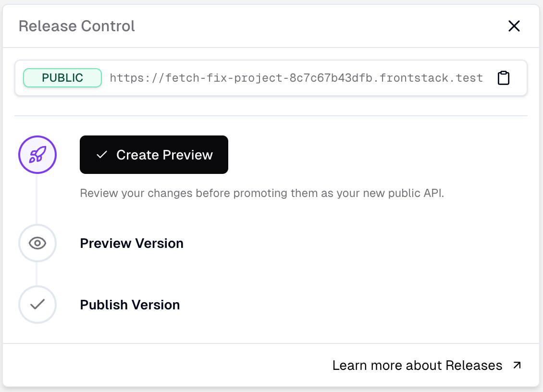Click the checkmark circle beside Publish Version

(37, 305)
